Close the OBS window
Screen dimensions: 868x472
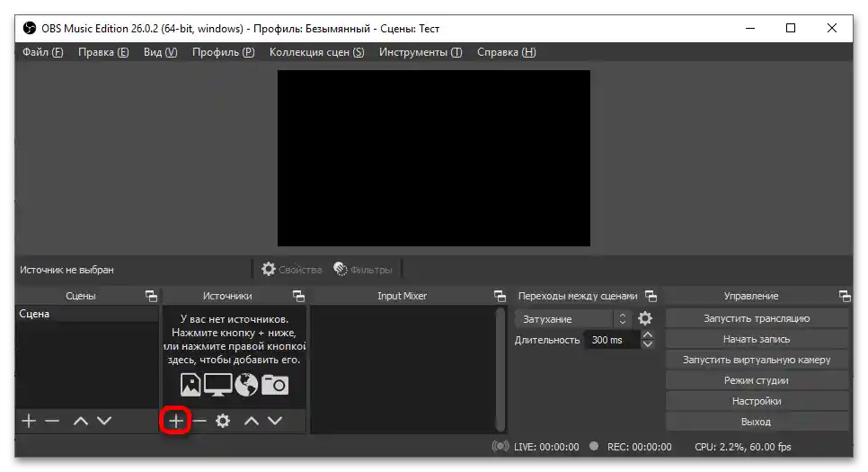pos(831,28)
